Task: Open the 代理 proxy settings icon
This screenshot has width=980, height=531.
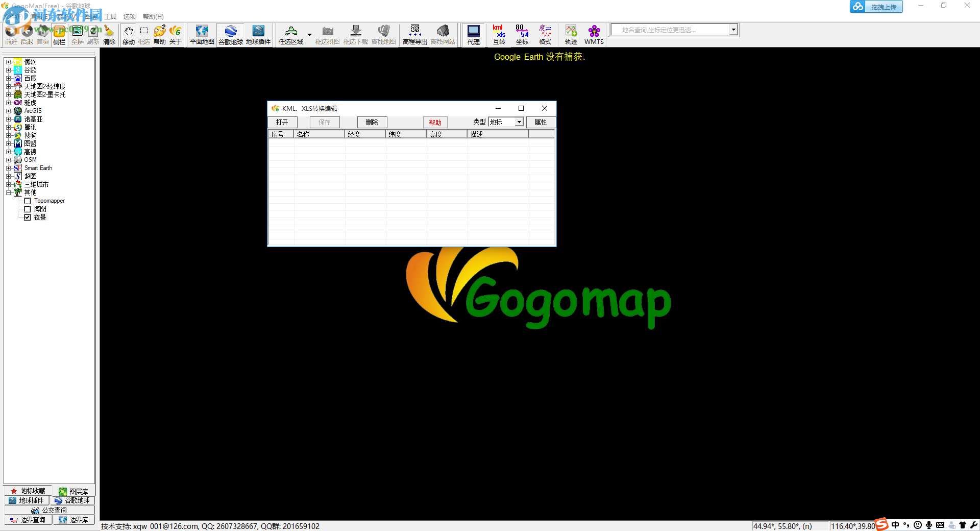Action: coord(474,35)
